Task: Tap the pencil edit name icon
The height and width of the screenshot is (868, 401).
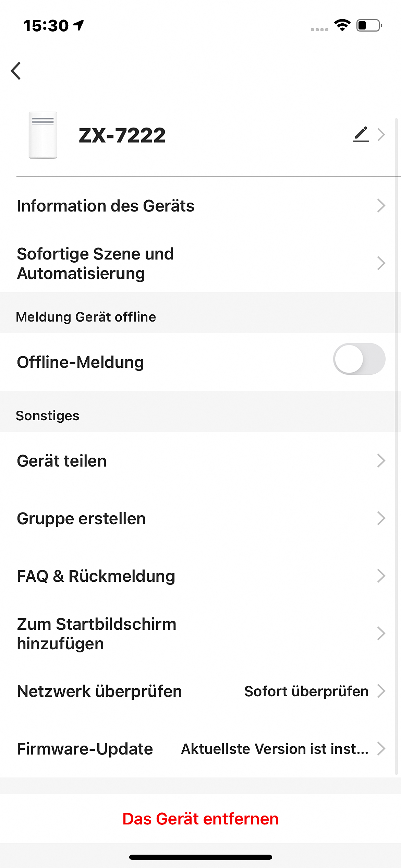Action: point(361,134)
